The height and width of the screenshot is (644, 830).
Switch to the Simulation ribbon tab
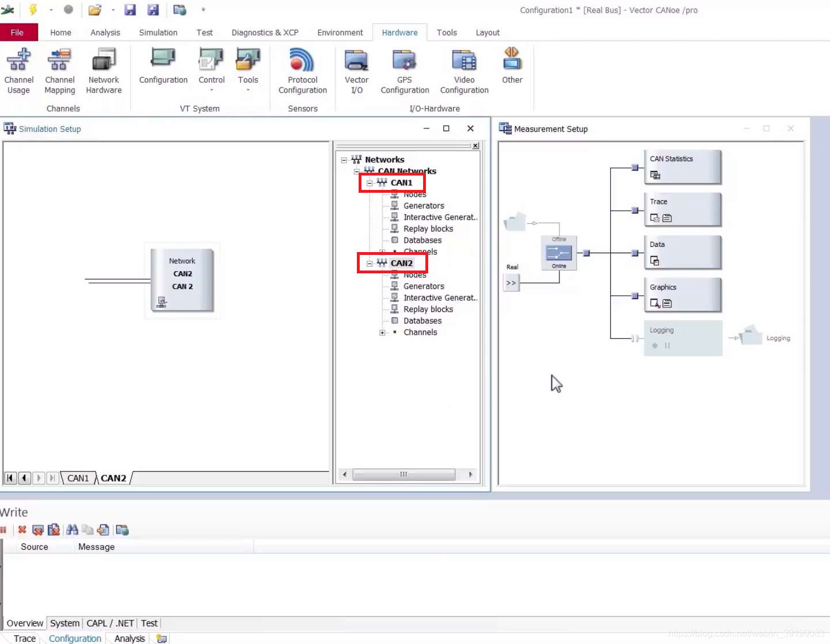click(x=158, y=33)
